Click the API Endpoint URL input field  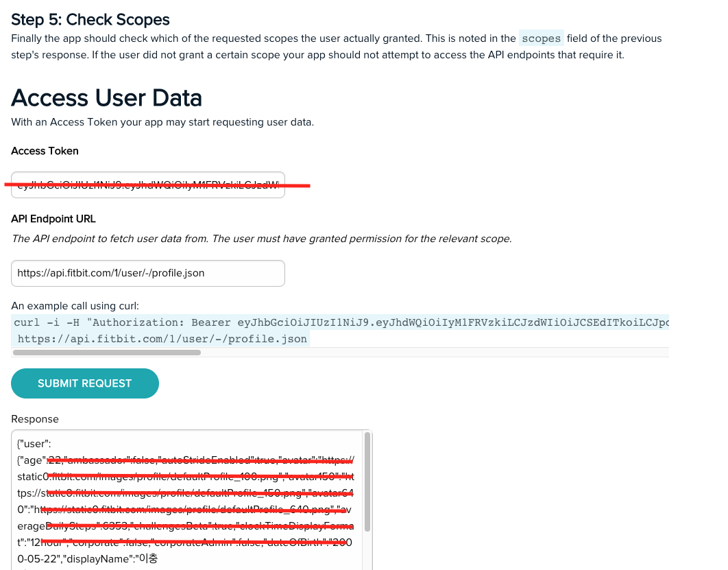(147, 273)
